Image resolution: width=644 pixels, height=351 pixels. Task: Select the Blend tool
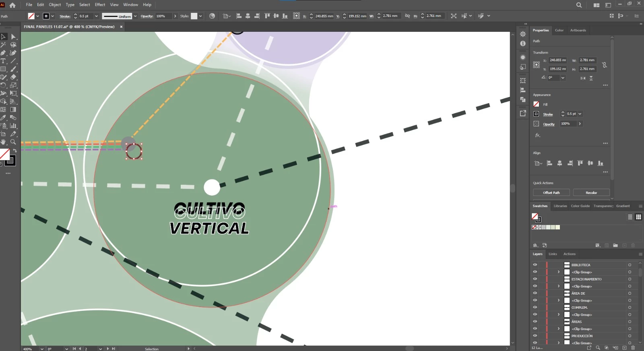[13, 118]
